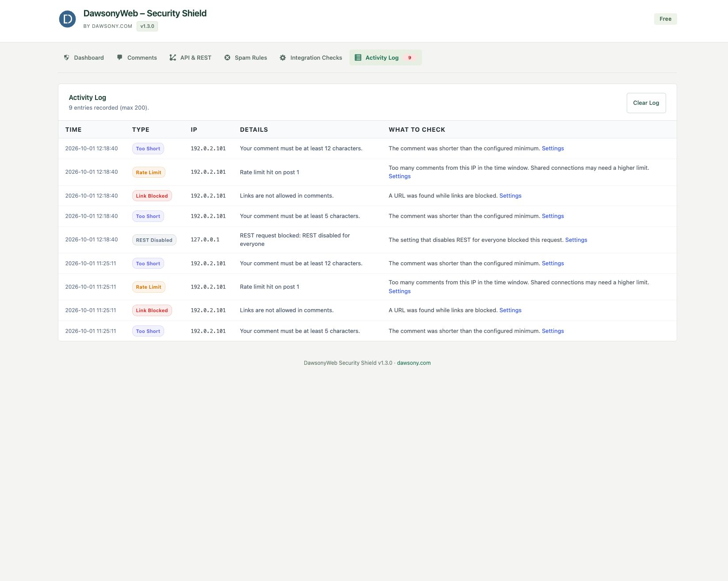Switch to the Comments tab
Image resolution: width=728 pixels, height=581 pixels.
click(137, 57)
